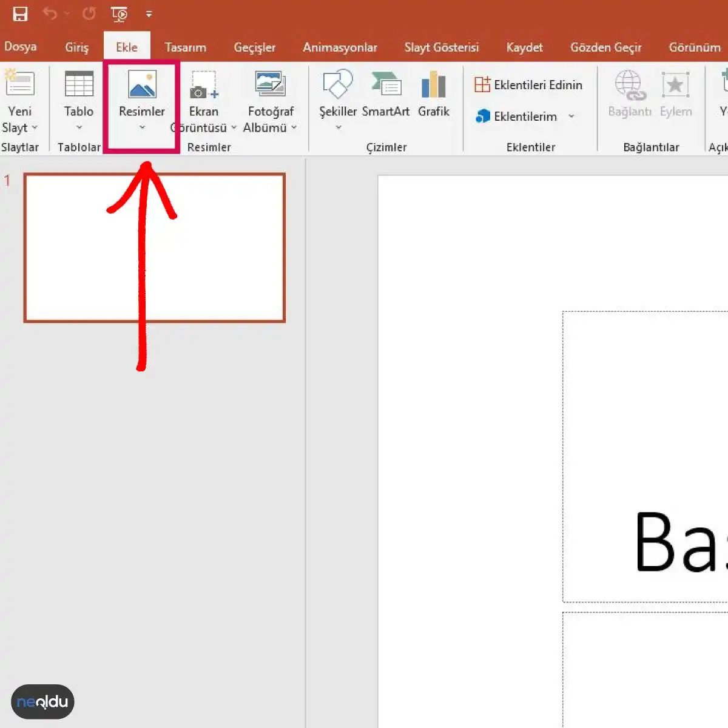Open the Dosya menu
Viewport: 728px width, 728px height.
[x=20, y=47]
